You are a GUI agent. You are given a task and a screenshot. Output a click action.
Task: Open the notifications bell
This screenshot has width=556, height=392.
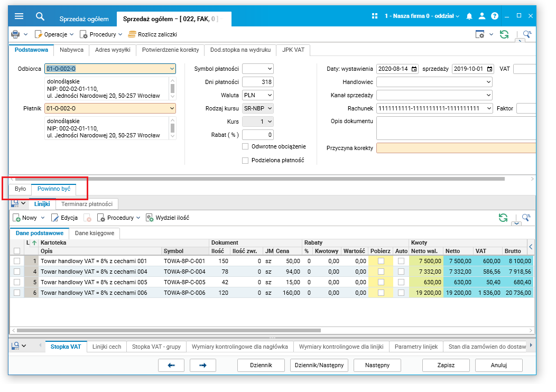coord(469,16)
